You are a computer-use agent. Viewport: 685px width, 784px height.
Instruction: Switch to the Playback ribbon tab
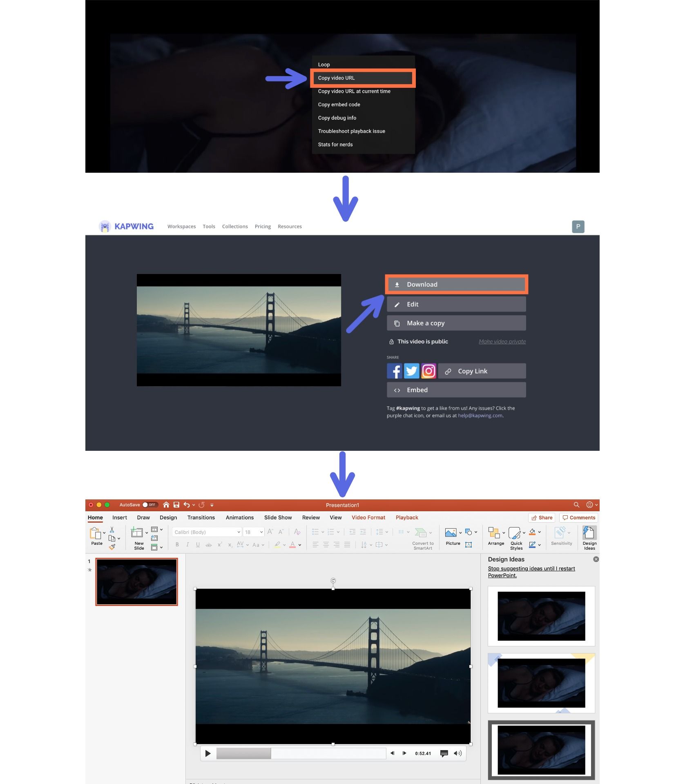coord(406,518)
